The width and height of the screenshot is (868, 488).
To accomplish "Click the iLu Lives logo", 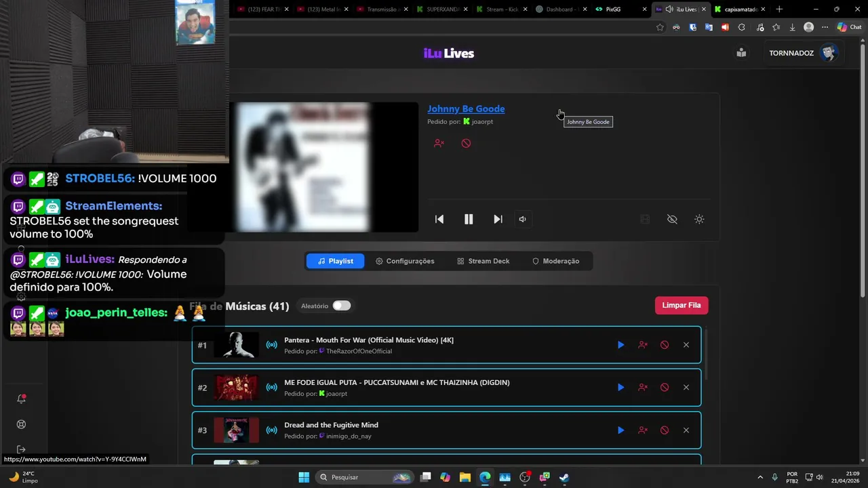I will tap(449, 54).
